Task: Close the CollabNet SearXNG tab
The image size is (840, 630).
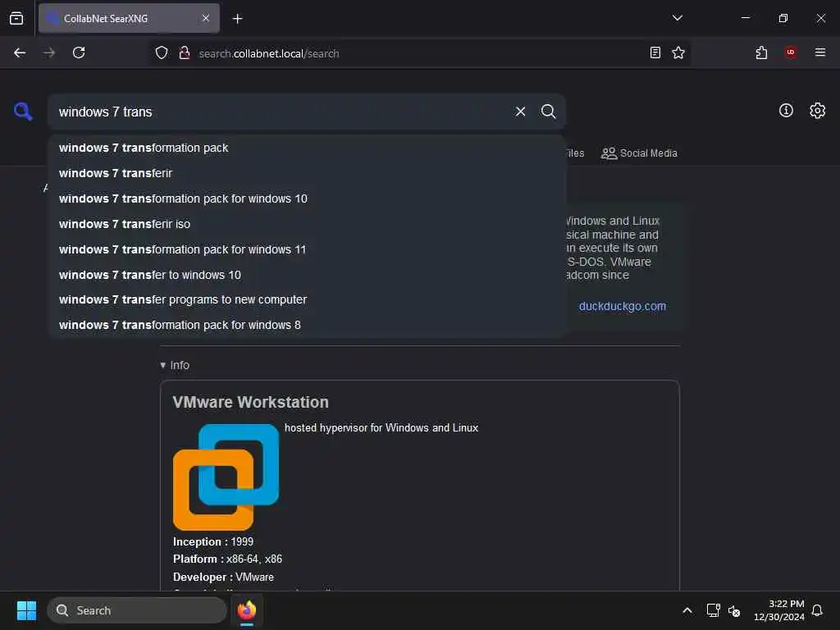Action: pyautogui.click(x=206, y=18)
